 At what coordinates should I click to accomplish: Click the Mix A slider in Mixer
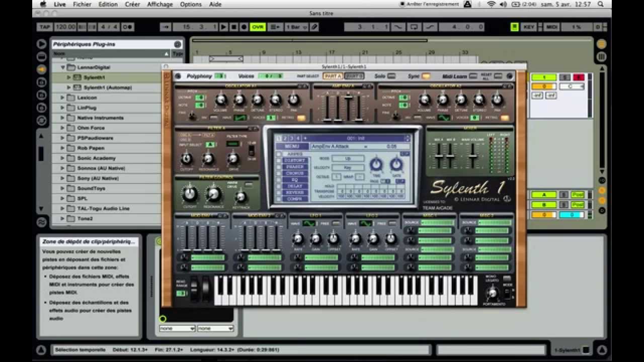pos(439,156)
